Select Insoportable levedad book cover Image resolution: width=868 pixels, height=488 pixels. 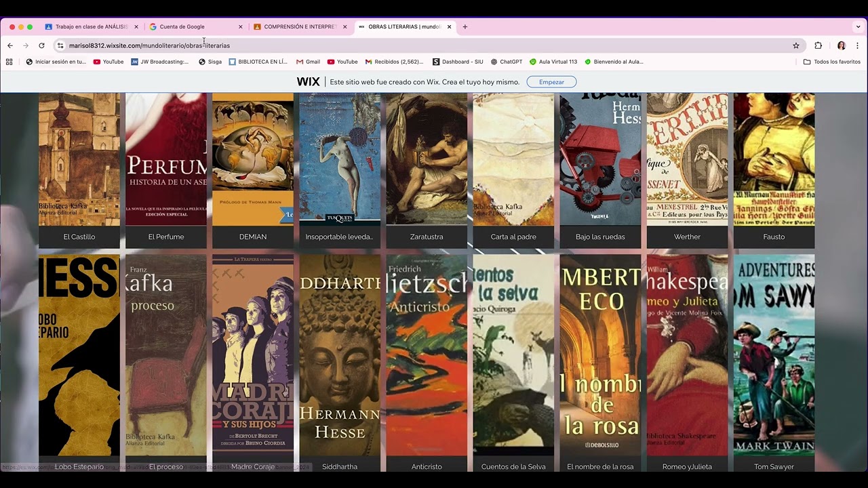(340, 159)
